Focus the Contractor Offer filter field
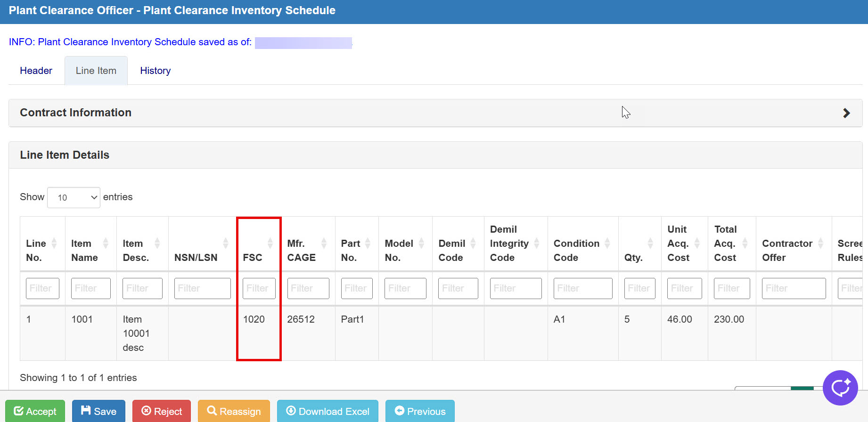The image size is (868, 422). coord(794,288)
